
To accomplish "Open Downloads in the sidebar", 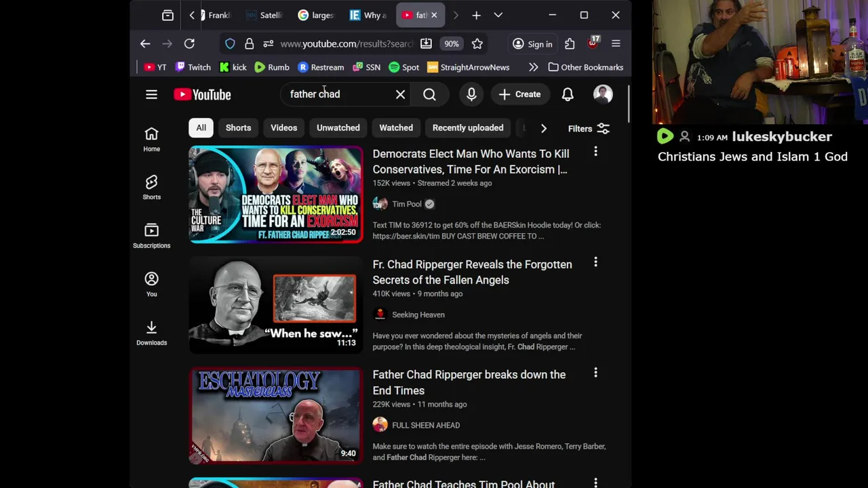I will coord(151,333).
